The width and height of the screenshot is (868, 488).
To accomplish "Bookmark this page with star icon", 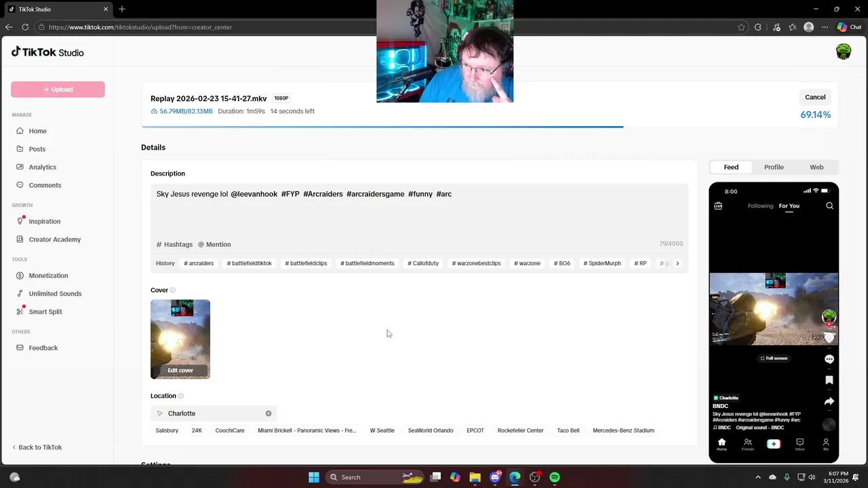I will pos(741,27).
